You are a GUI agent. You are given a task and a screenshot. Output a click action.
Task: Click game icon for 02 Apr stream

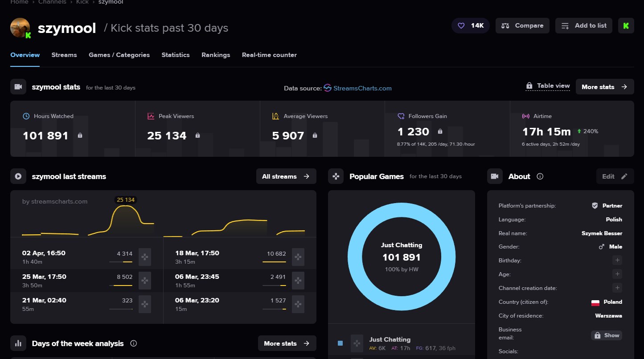coord(145,257)
